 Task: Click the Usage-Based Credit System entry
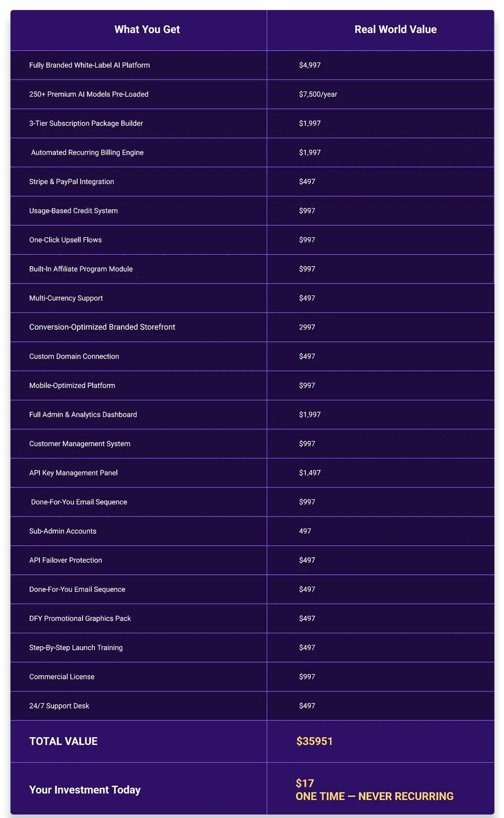pos(73,211)
